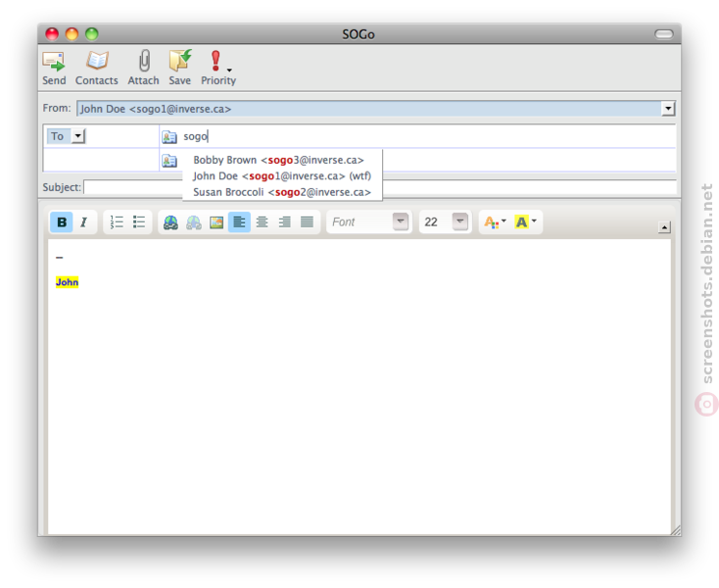Toggle Italic formatting
Screen dimensions: 719x588
[83, 222]
